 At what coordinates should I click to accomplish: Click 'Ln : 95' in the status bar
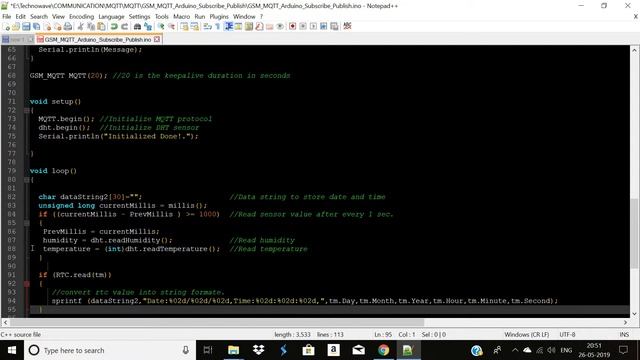pyautogui.click(x=383, y=334)
